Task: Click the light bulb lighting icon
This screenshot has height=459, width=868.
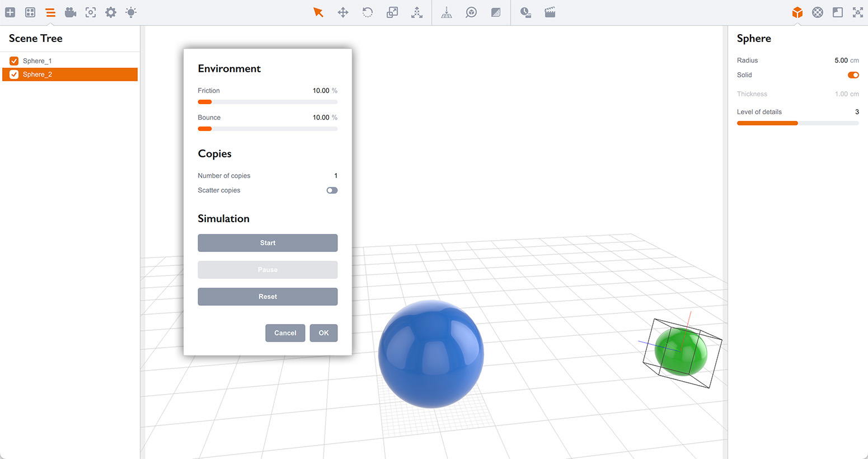Action: point(131,12)
